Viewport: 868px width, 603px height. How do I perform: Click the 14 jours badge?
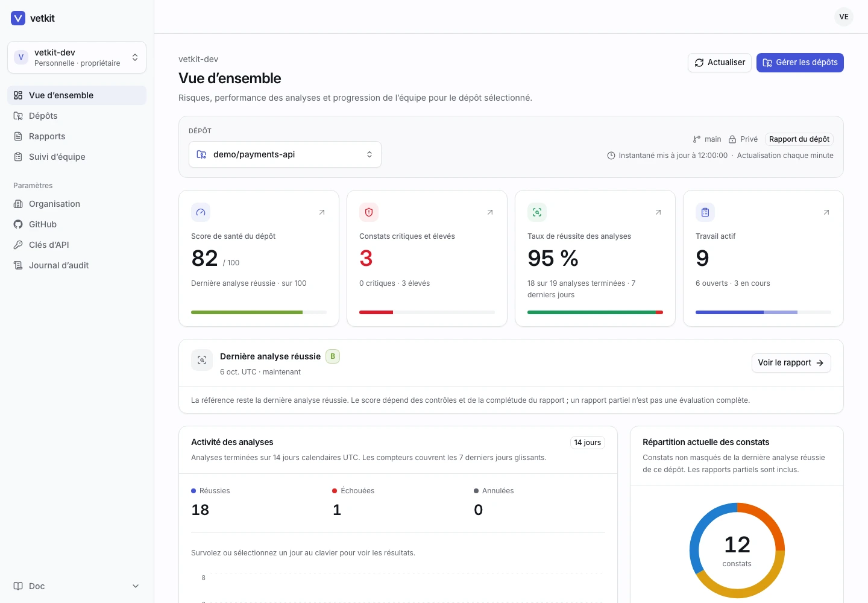coord(588,443)
